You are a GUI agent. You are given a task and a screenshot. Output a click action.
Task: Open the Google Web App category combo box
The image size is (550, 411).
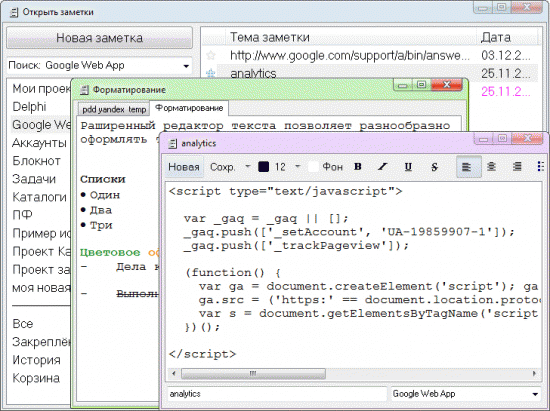(465, 394)
